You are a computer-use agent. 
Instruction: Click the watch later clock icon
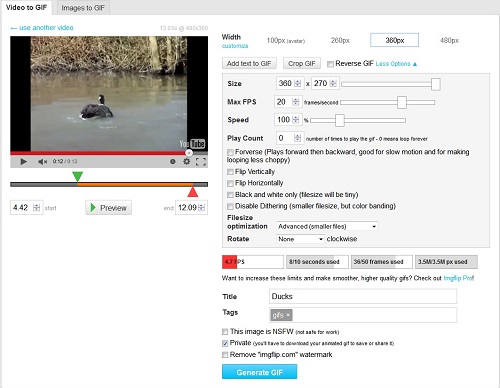(173, 162)
